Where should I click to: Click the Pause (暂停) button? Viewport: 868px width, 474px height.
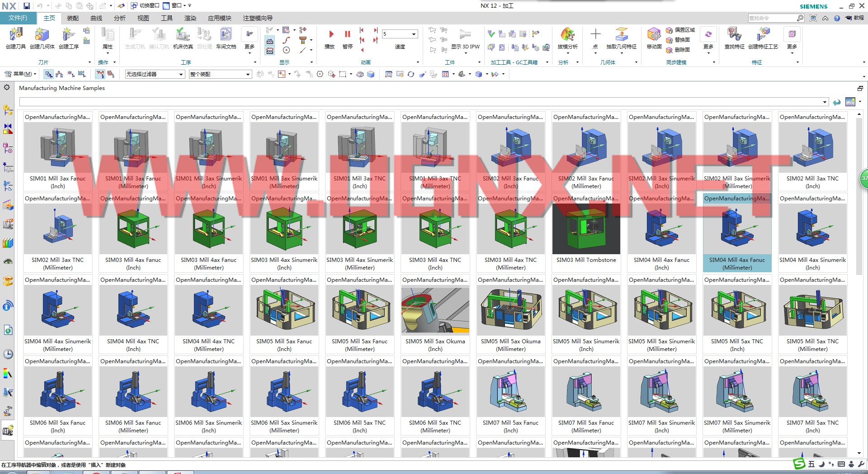pos(347,38)
